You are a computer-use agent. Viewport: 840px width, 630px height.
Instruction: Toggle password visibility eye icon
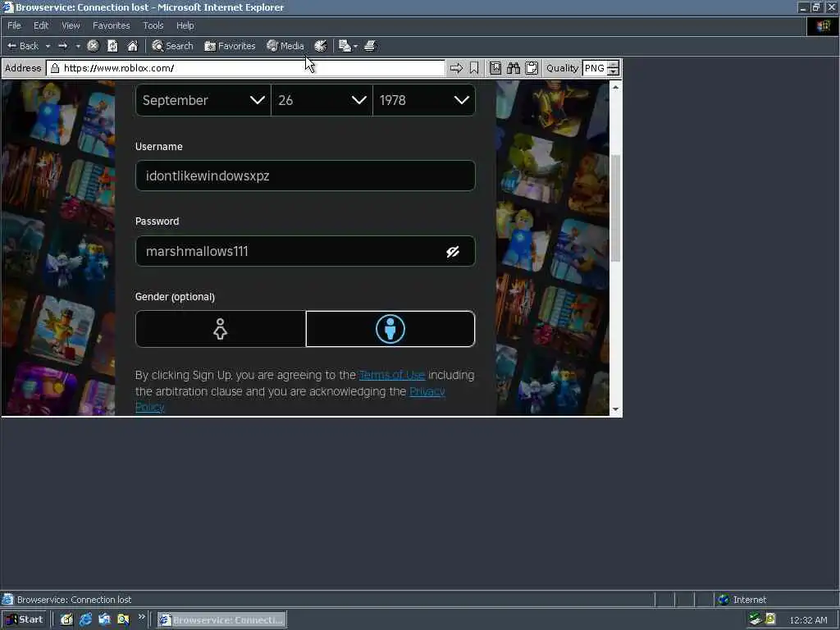453,252
